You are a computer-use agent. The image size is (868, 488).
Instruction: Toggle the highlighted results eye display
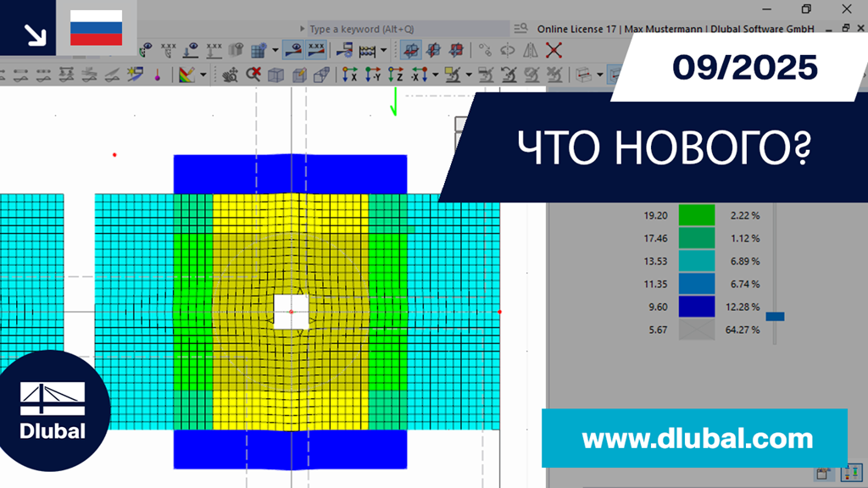(293, 50)
